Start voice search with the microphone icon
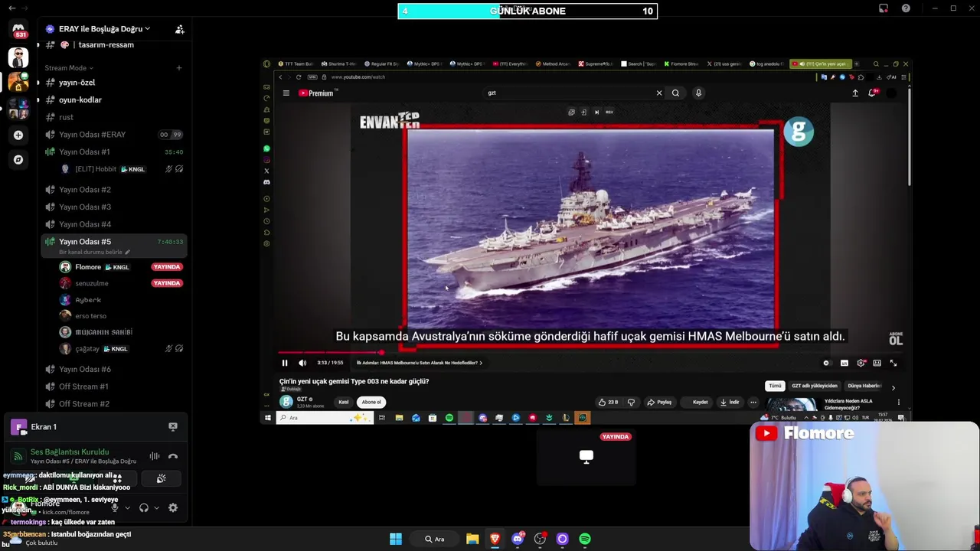This screenshot has width=980, height=551. click(x=698, y=93)
